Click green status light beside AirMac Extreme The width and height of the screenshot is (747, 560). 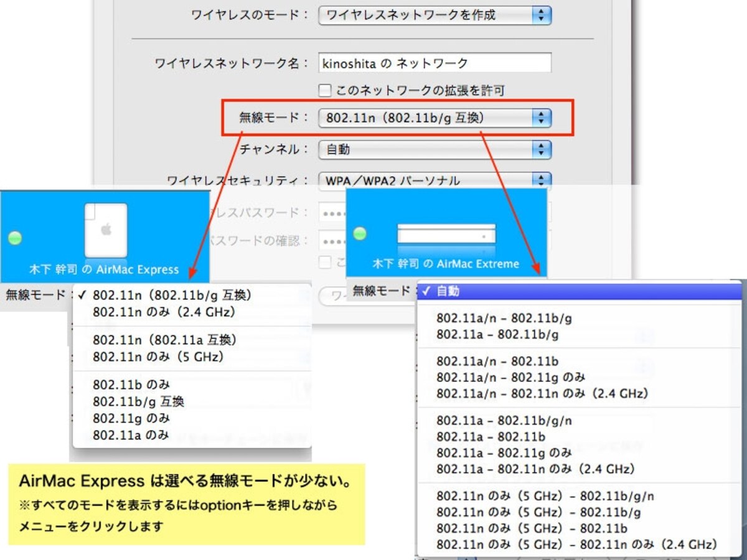(360, 234)
